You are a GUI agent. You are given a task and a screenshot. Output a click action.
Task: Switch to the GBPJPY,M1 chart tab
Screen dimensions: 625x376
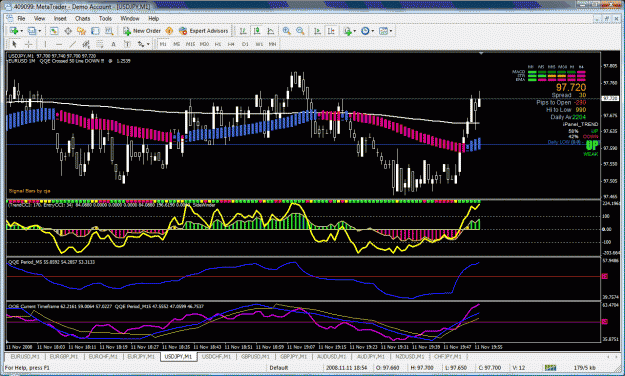pos(293,356)
